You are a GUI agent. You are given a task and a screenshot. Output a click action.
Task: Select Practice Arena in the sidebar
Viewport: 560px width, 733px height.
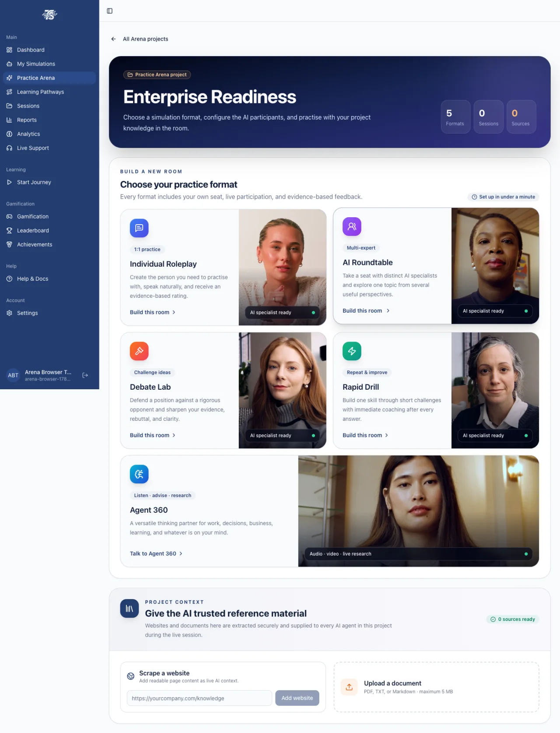click(49, 78)
